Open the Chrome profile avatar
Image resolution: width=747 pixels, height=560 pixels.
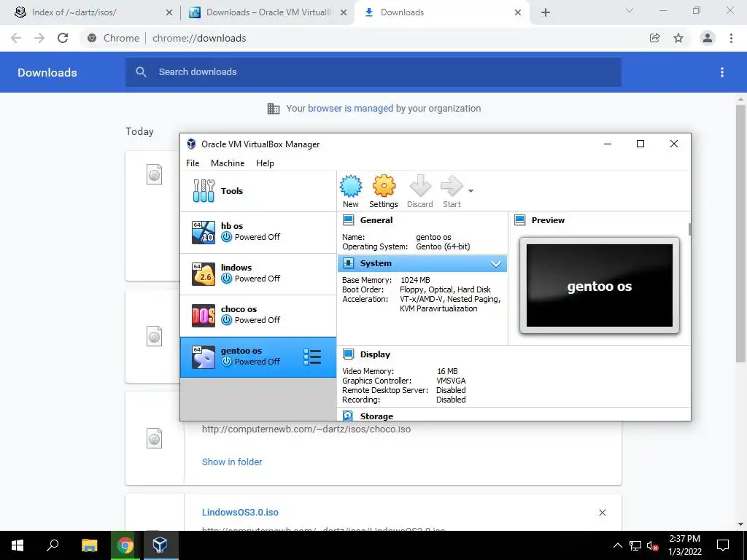708,38
